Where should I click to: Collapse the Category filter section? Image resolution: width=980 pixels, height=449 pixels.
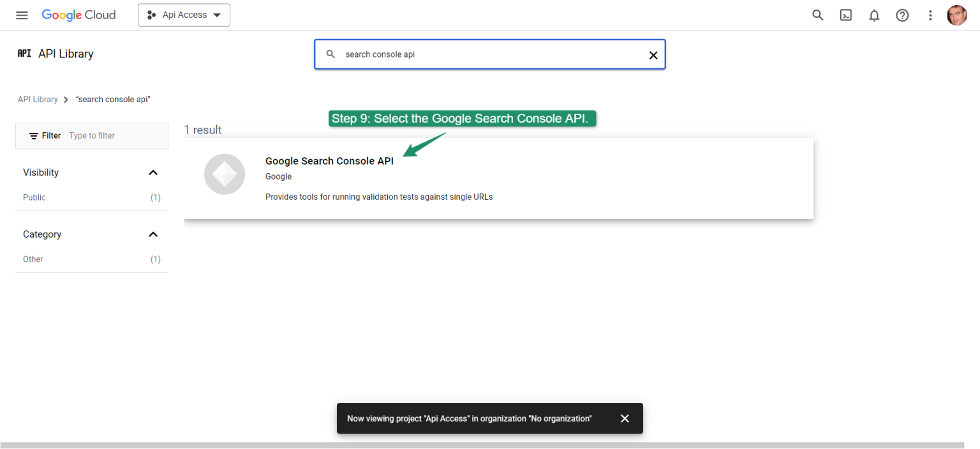coord(153,234)
